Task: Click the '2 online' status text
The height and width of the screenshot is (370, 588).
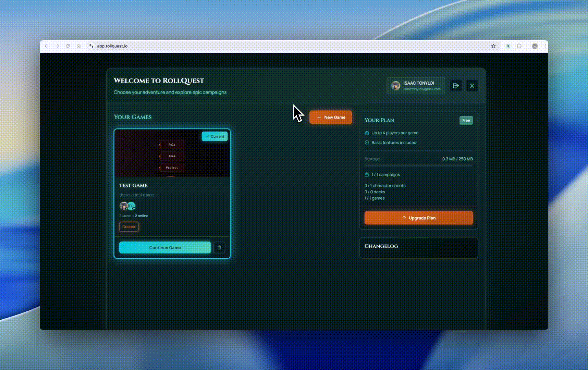Action: coord(142,216)
